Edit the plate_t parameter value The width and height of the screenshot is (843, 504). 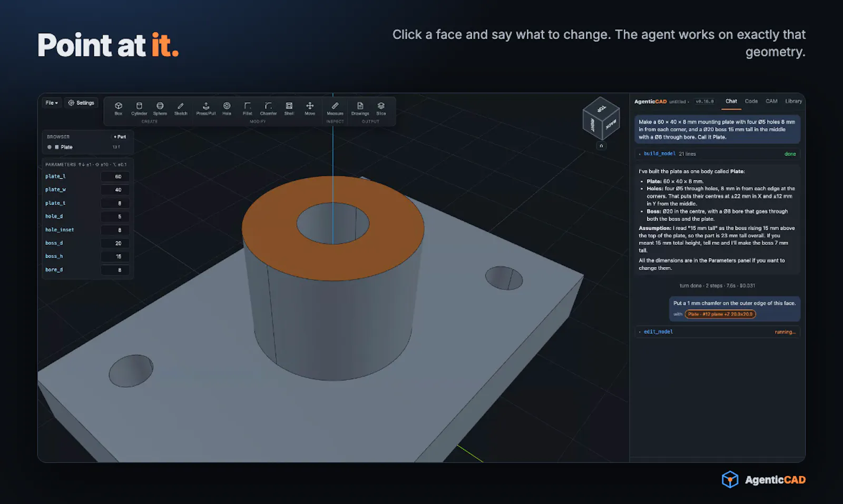coord(115,203)
